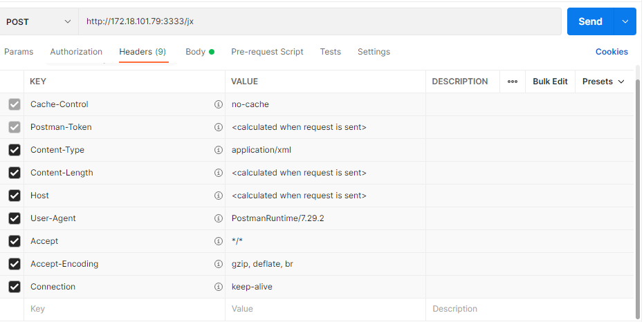This screenshot has width=644, height=322.
Task: Click the empty Key input field
Action: tap(125, 309)
